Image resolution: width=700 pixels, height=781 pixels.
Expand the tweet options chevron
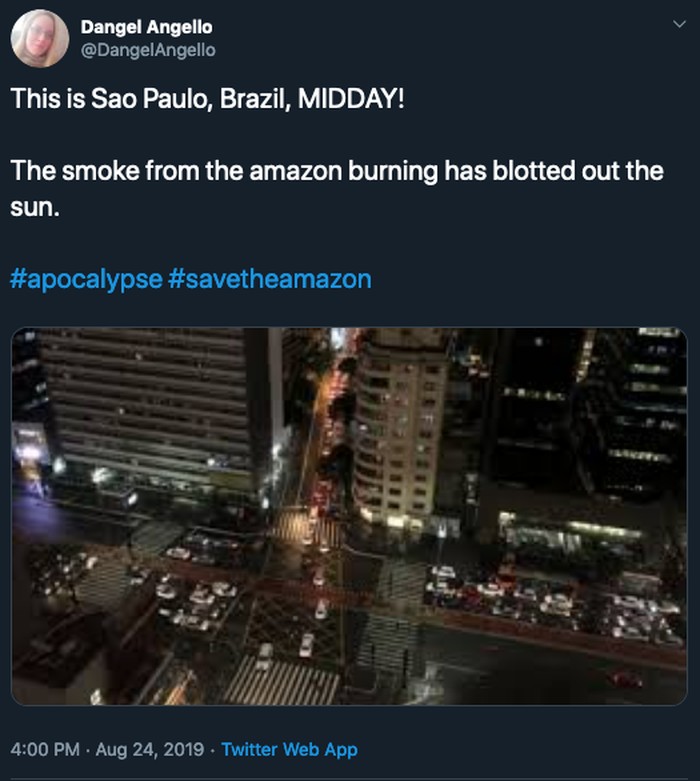pyautogui.click(x=680, y=24)
